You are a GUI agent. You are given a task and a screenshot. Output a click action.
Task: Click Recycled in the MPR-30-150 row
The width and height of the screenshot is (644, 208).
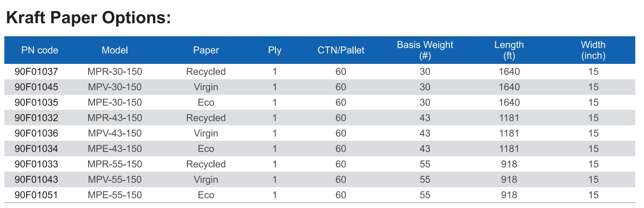[206, 72]
